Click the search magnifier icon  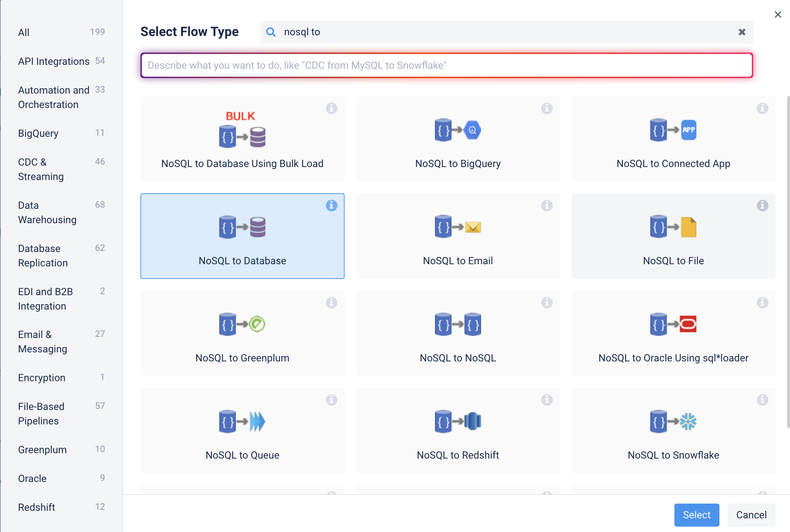click(271, 32)
